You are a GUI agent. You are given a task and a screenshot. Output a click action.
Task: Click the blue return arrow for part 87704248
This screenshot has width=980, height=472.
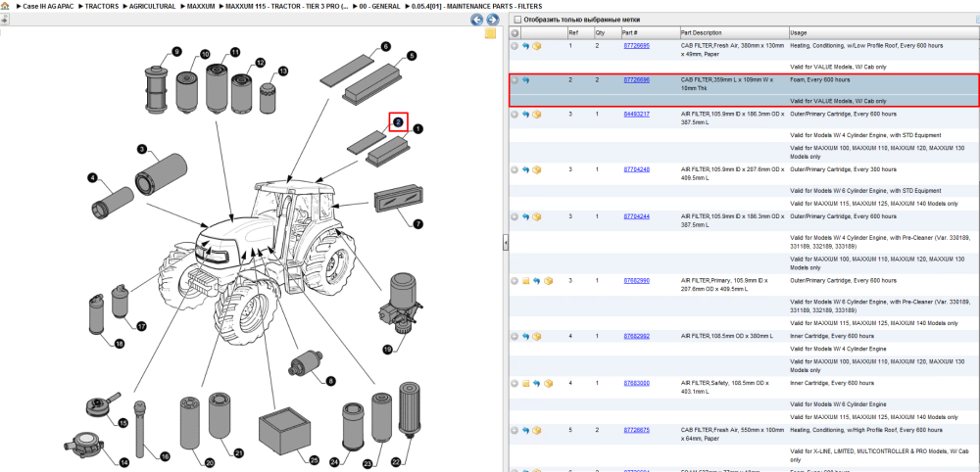click(525, 169)
